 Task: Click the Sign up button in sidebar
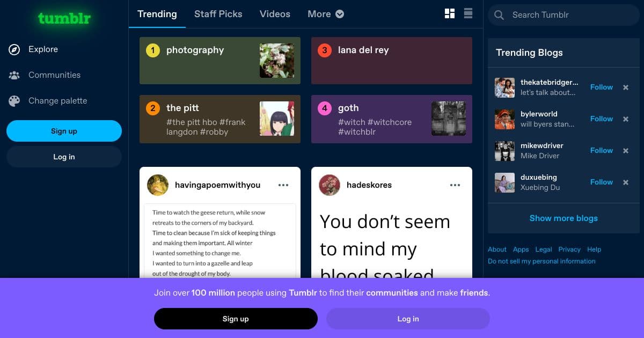[64, 130]
